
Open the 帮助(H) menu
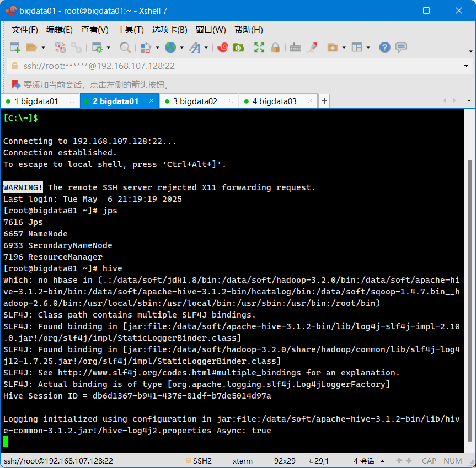[249, 30]
